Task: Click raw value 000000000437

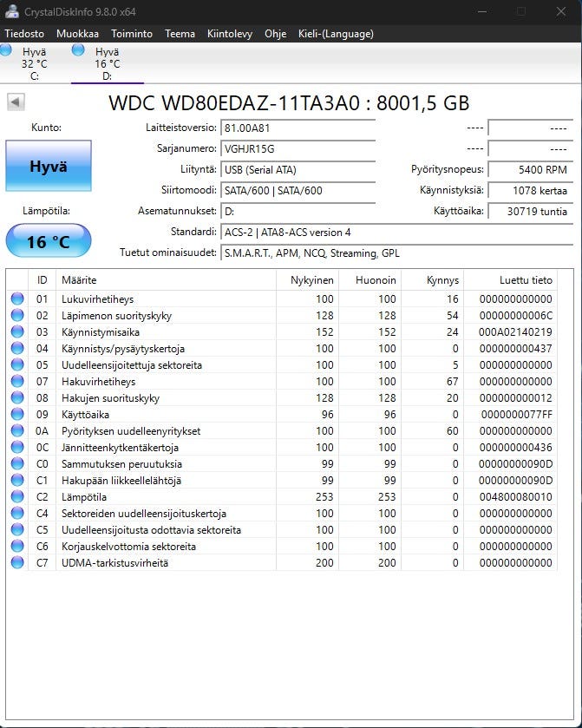Action: click(x=515, y=348)
